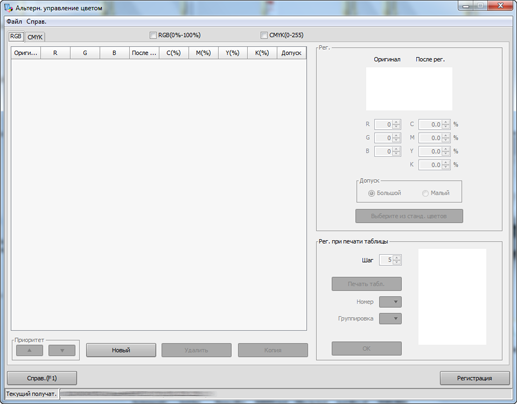The width and height of the screenshot is (517, 404).
Task: Increase the R value with spinner
Action: pyautogui.click(x=396, y=122)
